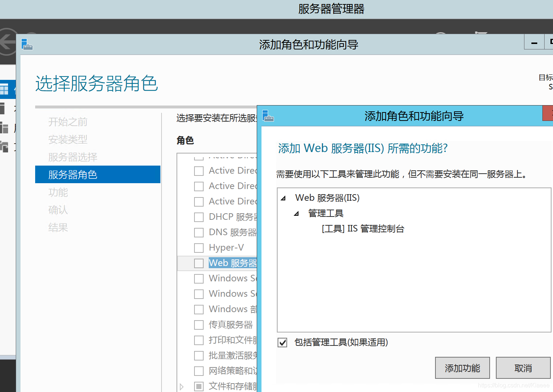Uncheck 包括管理工具(如果适用) option
Viewport: 553px width, 392px height.
click(282, 343)
